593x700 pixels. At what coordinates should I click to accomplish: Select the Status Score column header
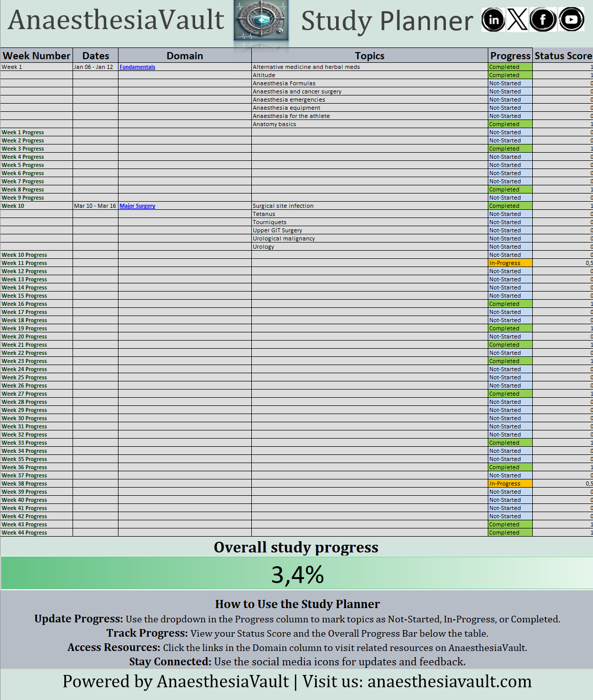coord(563,56)
